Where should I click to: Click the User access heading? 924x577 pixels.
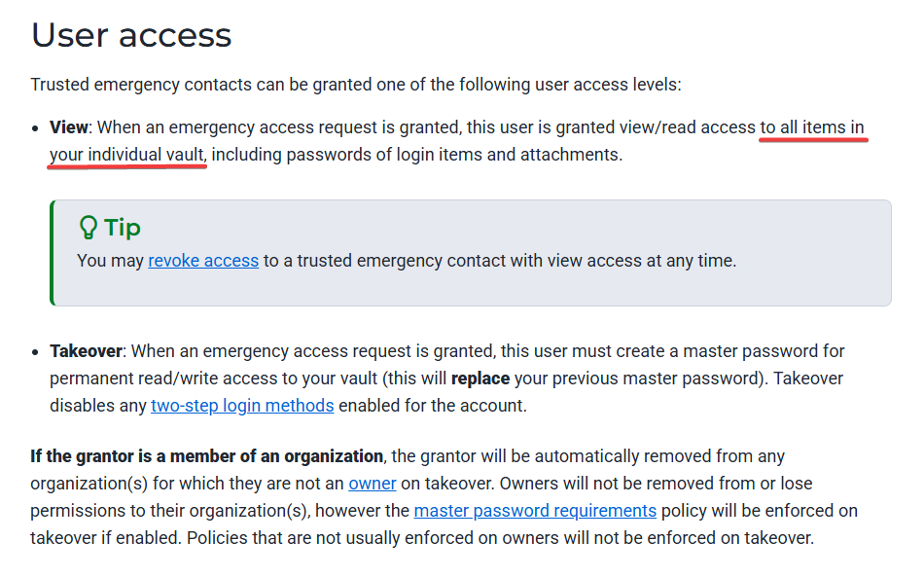click(x=131, y=35)
